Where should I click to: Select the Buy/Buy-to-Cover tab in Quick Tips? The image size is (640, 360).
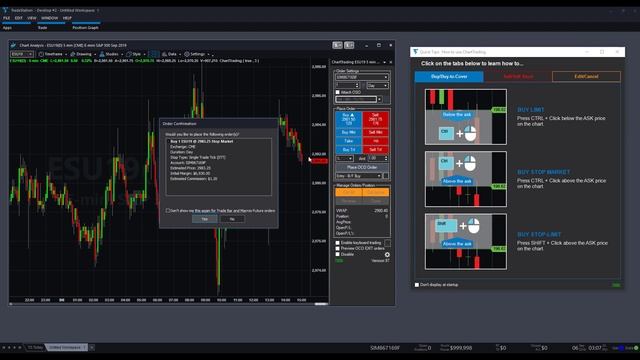tap(449, 77)
